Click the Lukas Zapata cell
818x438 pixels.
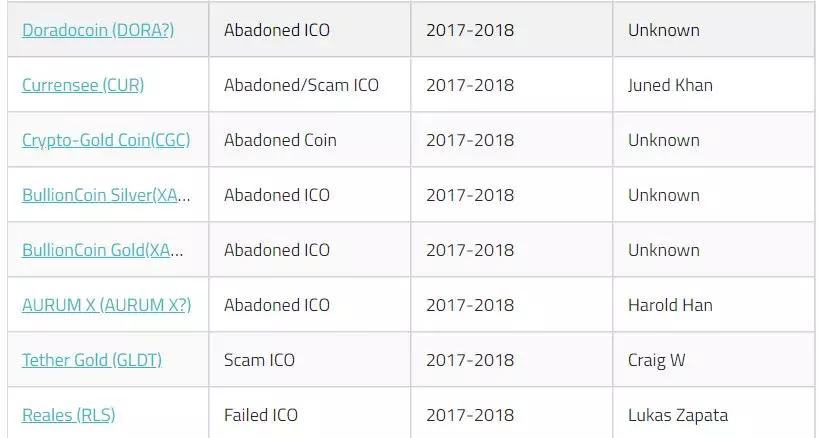click(x=678, y=415)
